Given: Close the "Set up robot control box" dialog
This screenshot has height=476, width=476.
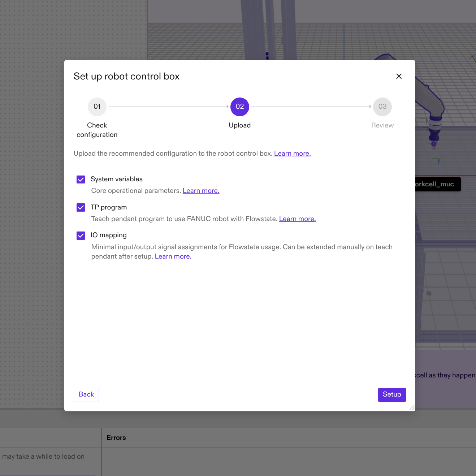Looking at the screenshot, I should tap(399, 76).
